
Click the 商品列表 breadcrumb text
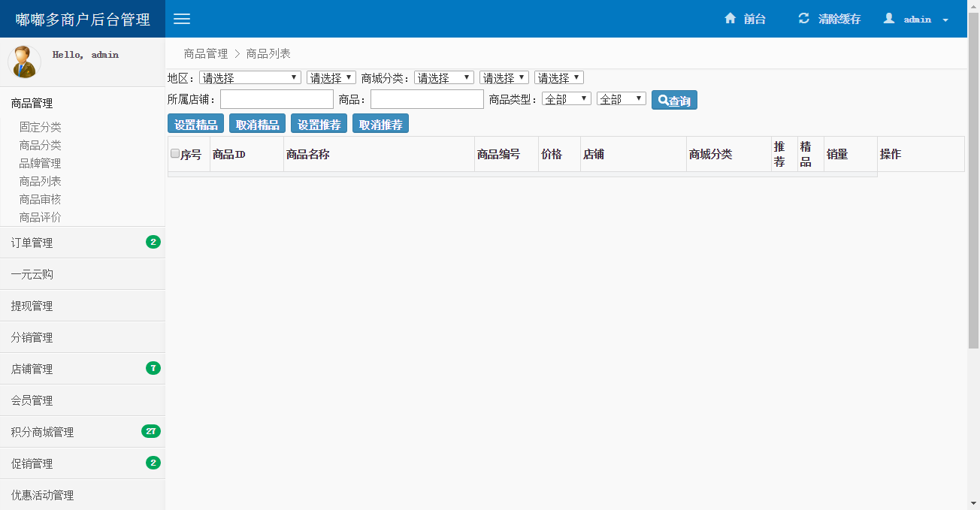point(268,53)
